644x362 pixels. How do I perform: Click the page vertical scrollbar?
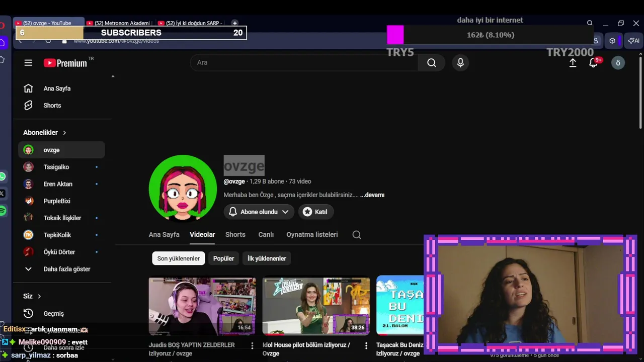640,93
